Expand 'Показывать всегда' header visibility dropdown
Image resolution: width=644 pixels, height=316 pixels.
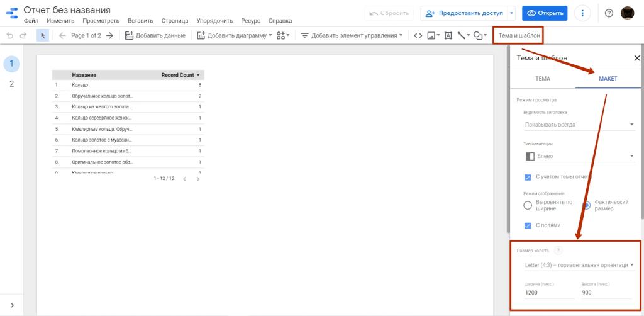(579, 125)
